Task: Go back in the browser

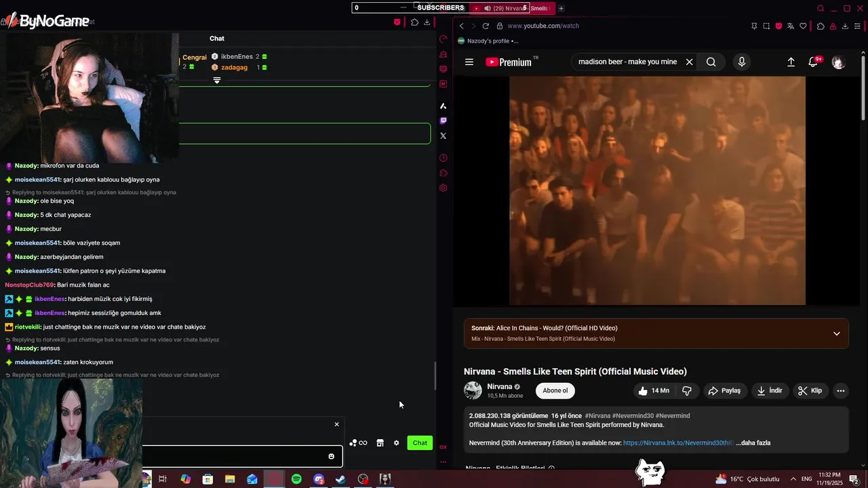Action: (x=462, y=26)
